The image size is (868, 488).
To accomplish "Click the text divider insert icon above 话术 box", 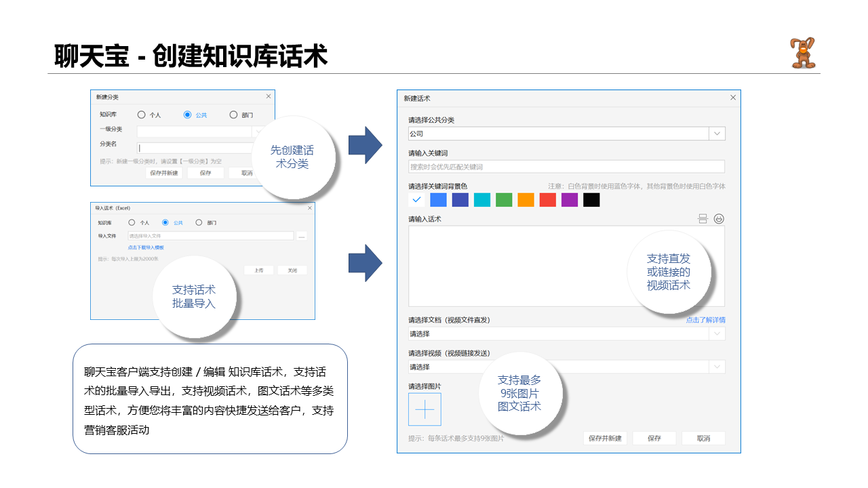I will click(x=703, y=218).
